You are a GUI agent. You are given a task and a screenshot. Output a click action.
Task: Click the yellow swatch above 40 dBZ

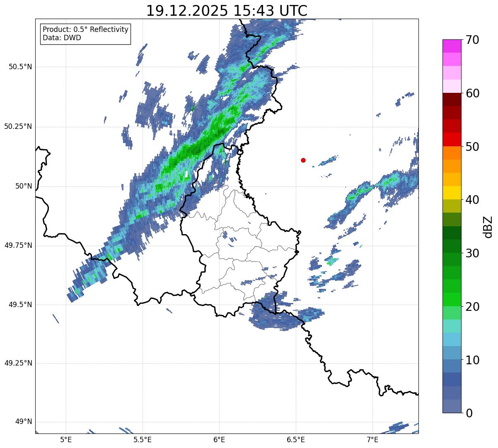pos(452,193)
